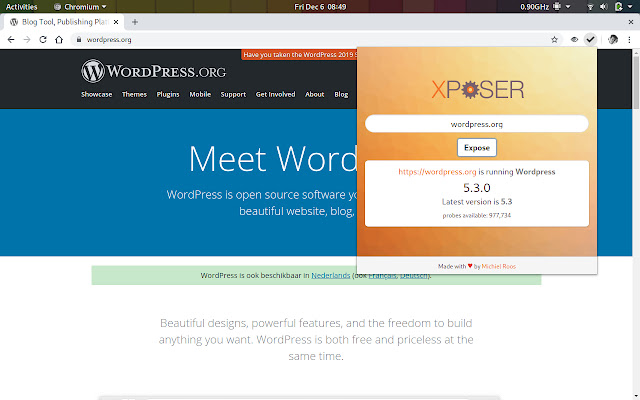Go back with the browser back arrow
This screenshot has height=400, width=640.
tap(11, 40)
